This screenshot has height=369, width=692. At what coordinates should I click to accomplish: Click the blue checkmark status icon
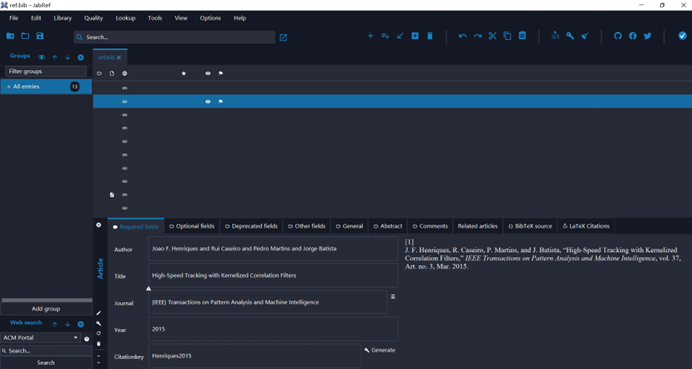pyautogui.click(x=682, y=36)
